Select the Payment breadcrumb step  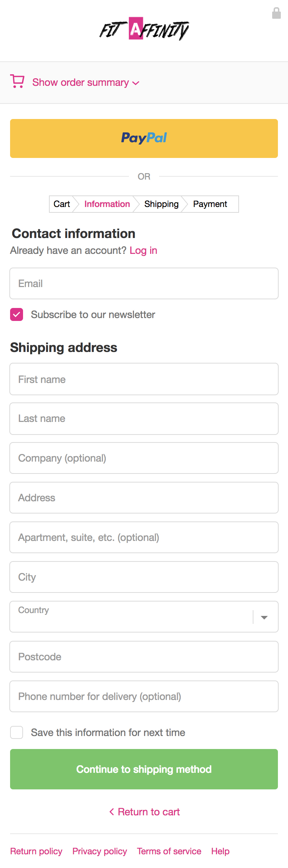click(210, 204)
